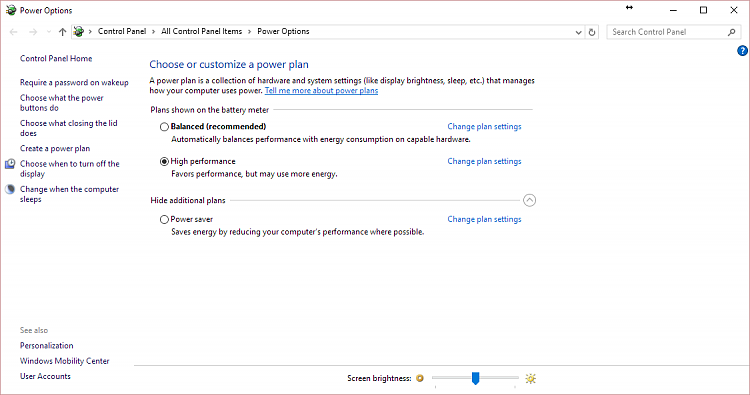Click the forward navigation arrow

click(x=33, y=32)
